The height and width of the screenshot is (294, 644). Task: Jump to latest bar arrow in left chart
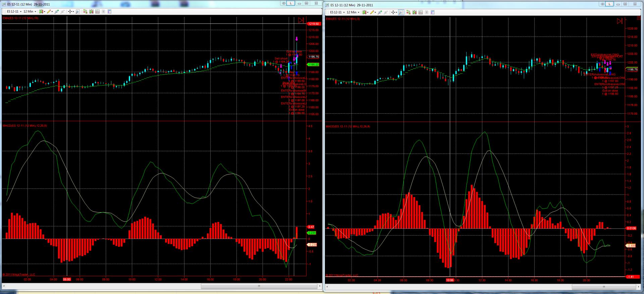(301, 20)
